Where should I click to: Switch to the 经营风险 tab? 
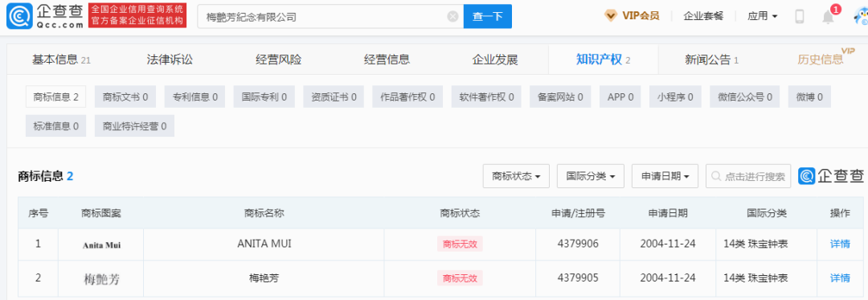click(278, 60)
